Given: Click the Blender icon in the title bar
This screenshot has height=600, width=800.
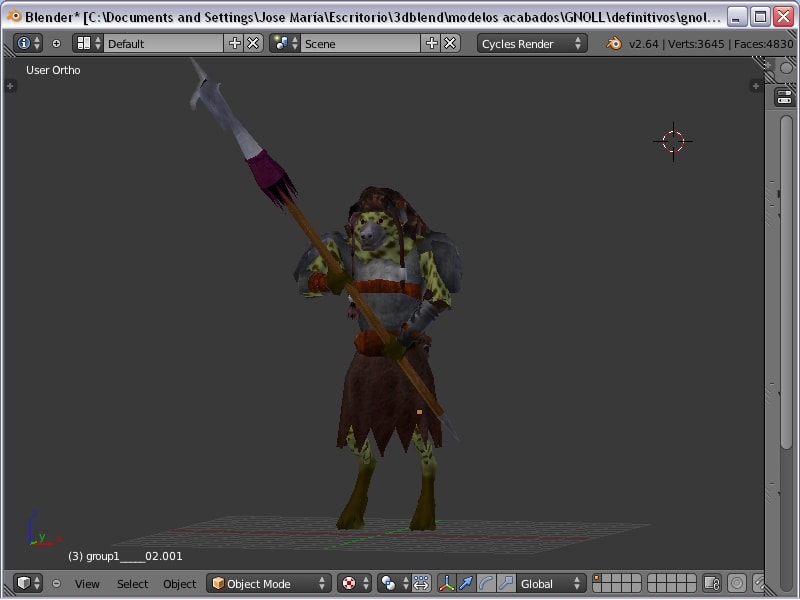Looking at the screenshot, I should (x=14, y=16).
